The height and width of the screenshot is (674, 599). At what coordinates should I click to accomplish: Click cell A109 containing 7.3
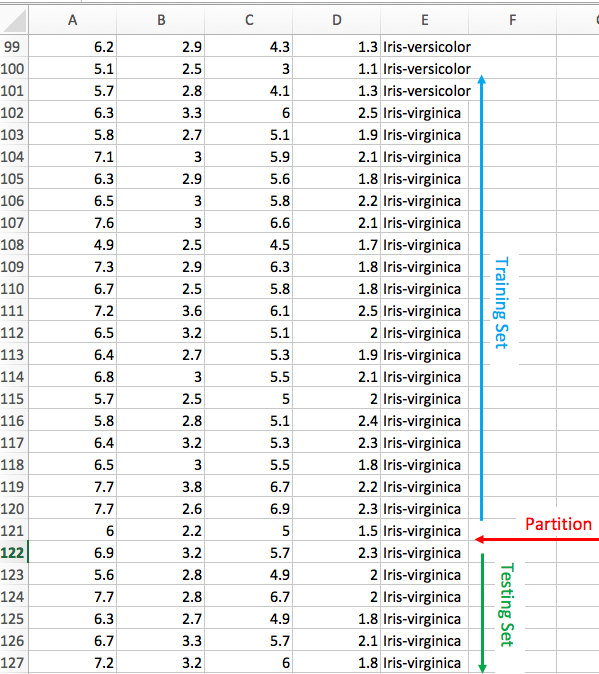click(73, 267)
